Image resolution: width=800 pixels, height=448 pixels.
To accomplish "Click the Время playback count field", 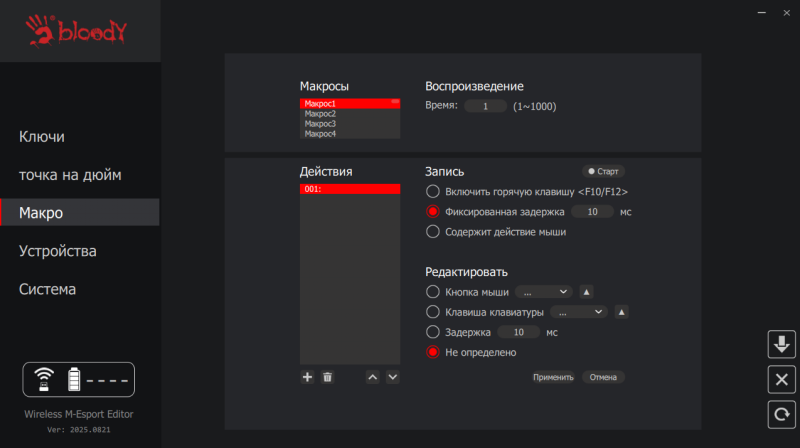I will click(486, 106).
